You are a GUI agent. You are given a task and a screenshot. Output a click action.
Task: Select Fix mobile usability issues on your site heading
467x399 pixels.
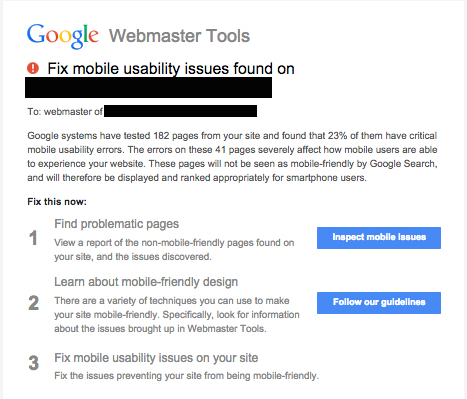(156, 358)
